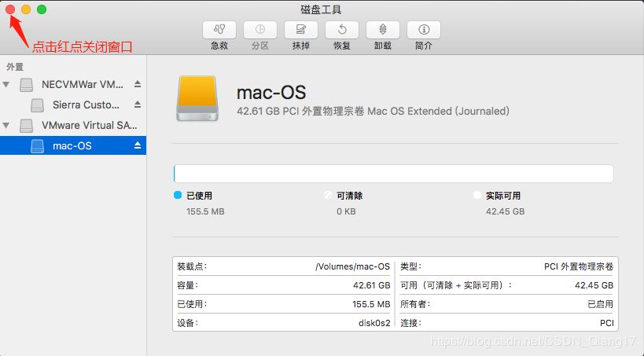The height and width of the screenshot is (356, 644).
Task: Click the 42.45 GB value in 可用 table row
Action: pos(594,285)
